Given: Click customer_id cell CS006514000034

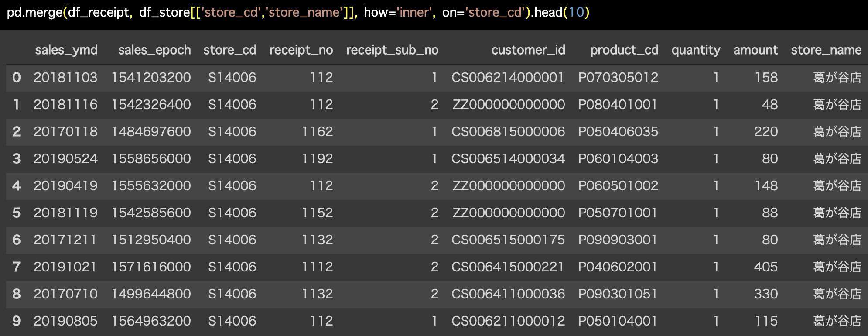Looking at the screenshot, I should pos(508,159).
